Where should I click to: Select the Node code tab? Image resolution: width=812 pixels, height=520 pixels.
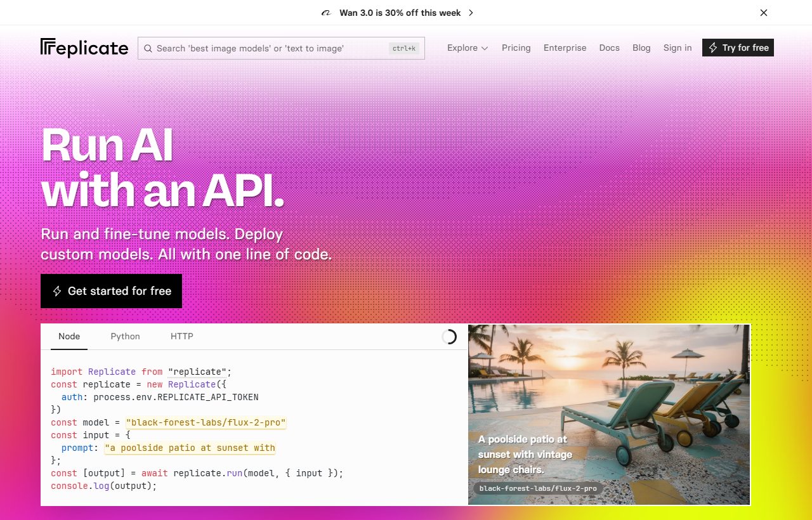(x=69, y=336)
